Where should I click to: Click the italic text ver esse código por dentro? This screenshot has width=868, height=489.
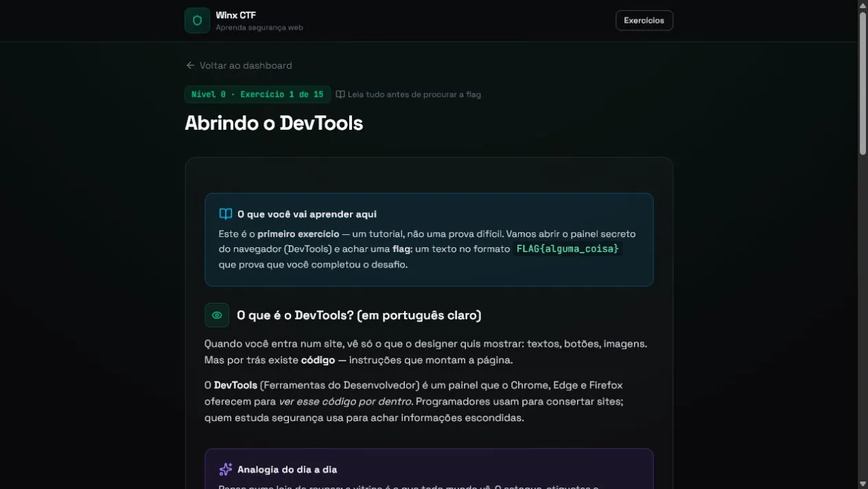[x=345, y=401]
